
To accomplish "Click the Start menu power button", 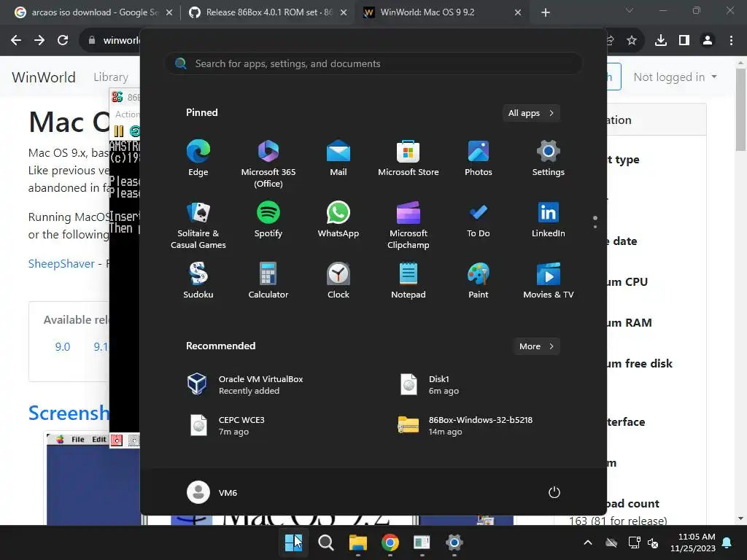I will (x=554, y=492).
